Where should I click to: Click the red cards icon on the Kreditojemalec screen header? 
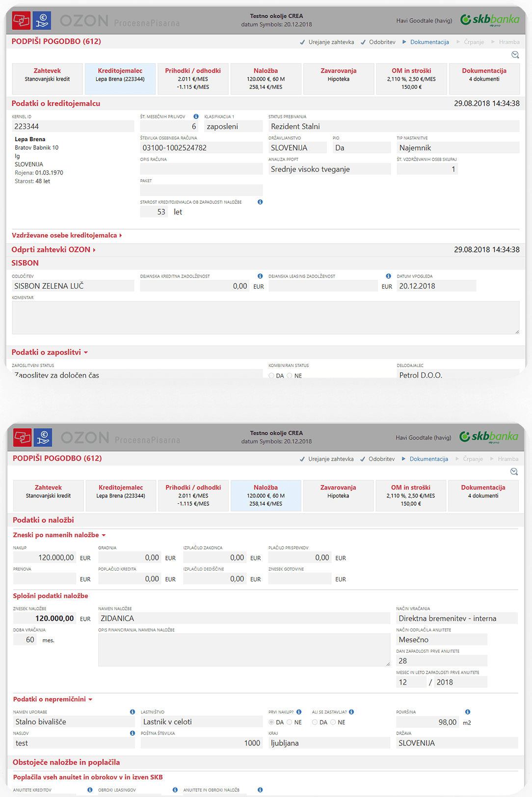pos(21,20)
